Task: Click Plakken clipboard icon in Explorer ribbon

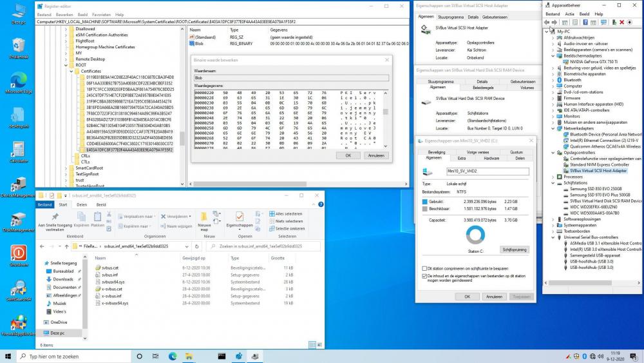Action: (x=97, y=216)
